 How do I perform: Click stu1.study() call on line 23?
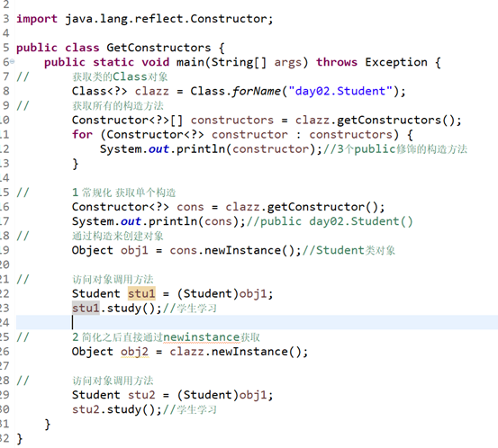[113, 308]
